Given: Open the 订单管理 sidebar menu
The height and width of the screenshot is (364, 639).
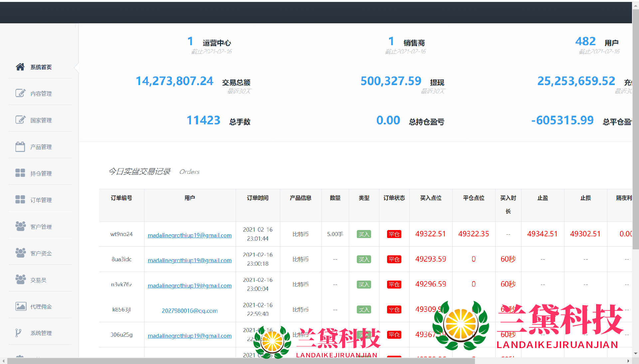Looking at the screenshot, I should coord(41,200).
